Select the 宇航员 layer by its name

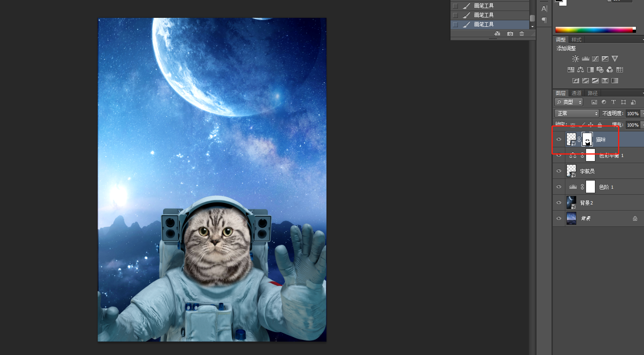(x=587, y=171)
